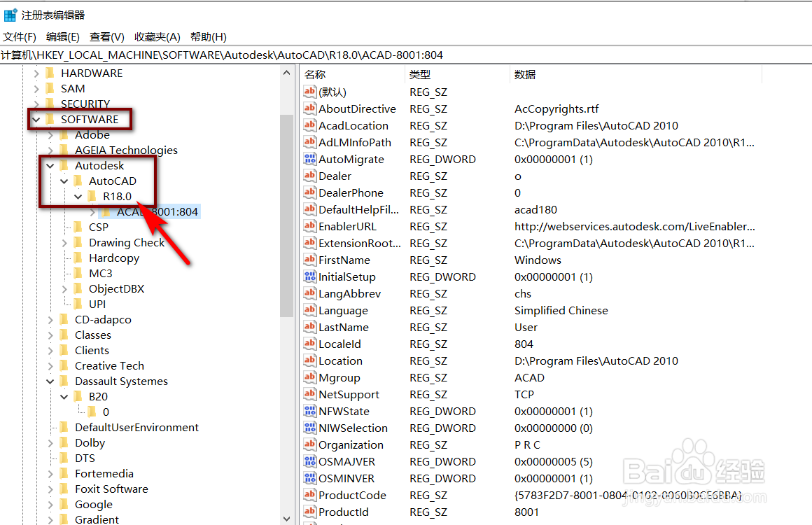Image resolution: width=812 pixels, height=525 pixels.
Task: Click the registry editor app icon
Action: pos(10,15)
